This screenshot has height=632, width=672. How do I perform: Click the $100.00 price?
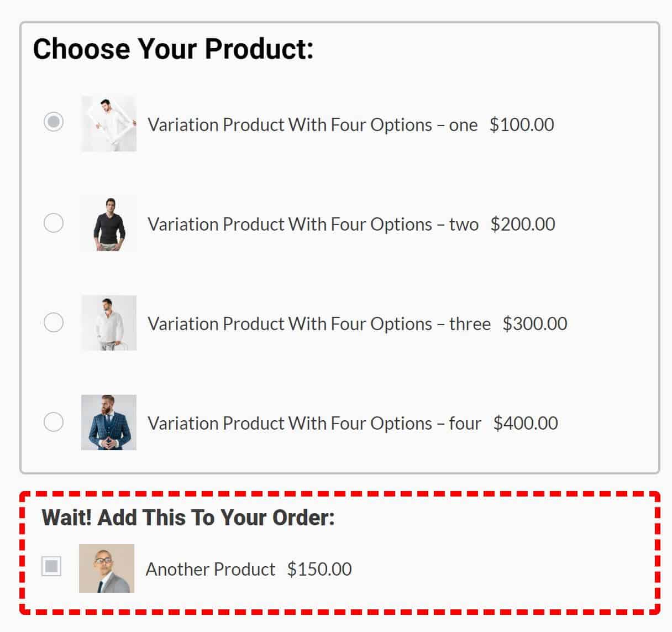pyautogui.click(x=522, y=125)
